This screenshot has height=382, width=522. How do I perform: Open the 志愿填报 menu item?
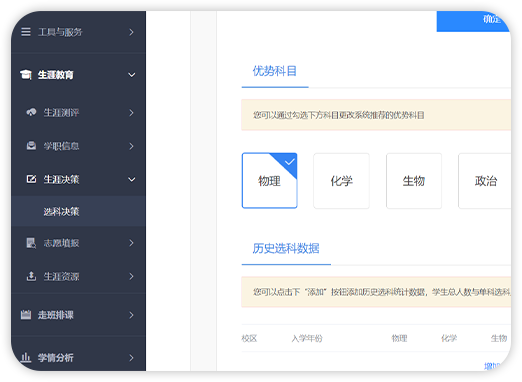(x=78, y=243)
